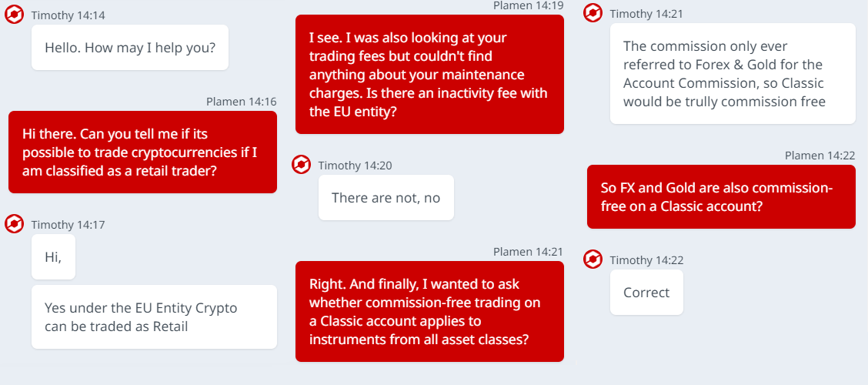Click Timothy's avatar icon at 14:17

pos(14,224)
